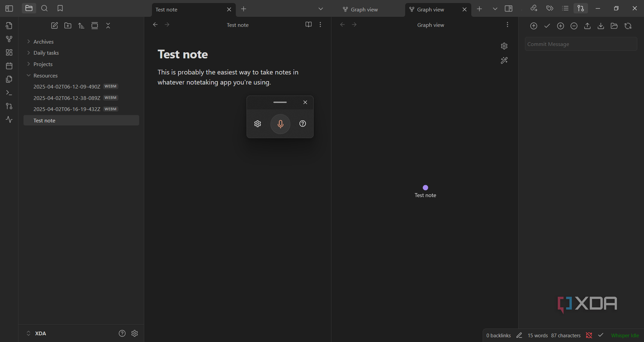
Task: Select the Test note tab
Action: (x=193, y=9)
